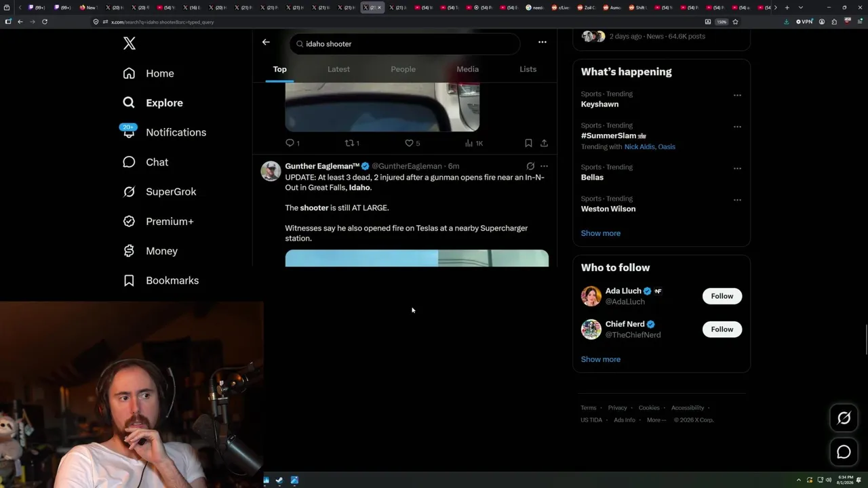Open the Gunther Eagleman™ display name link
Viewport: 868px width, 488px height.
tap(322, 166)
